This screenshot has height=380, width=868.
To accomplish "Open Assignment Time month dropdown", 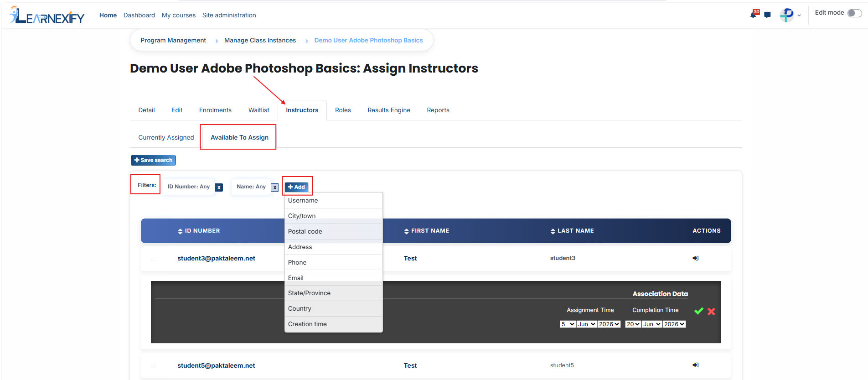I will point(587,324).
